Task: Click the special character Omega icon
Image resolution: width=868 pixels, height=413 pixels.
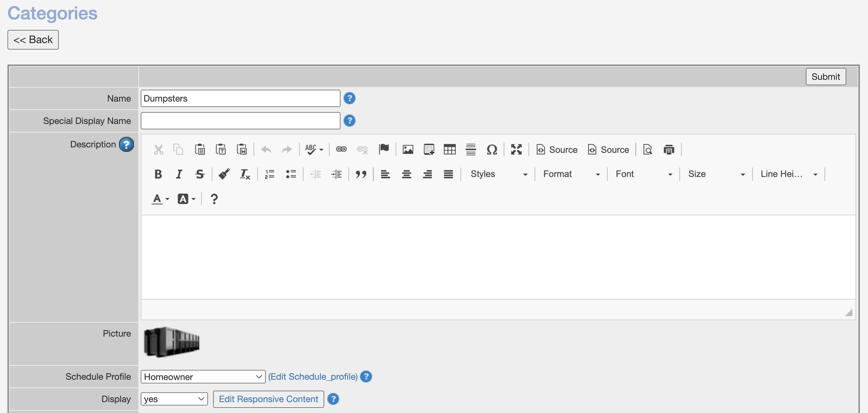Action: point(492,149)
